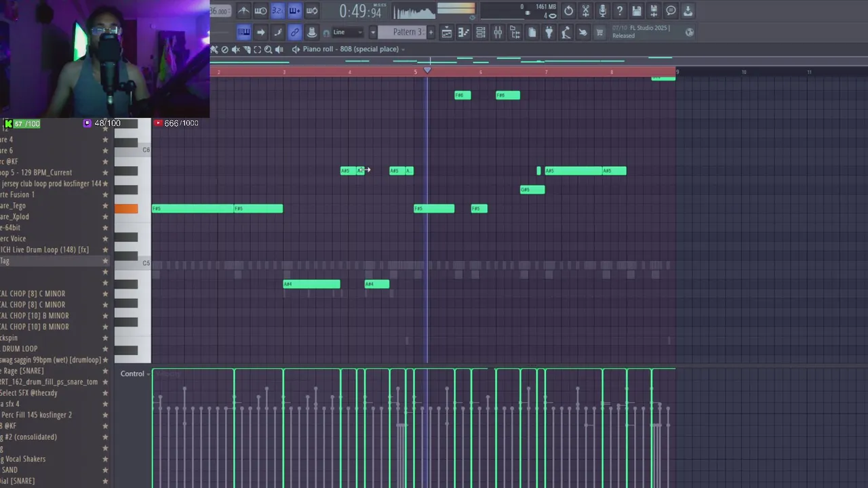
Task: Click the curved note slide icon
Action: tap(277, 32)
